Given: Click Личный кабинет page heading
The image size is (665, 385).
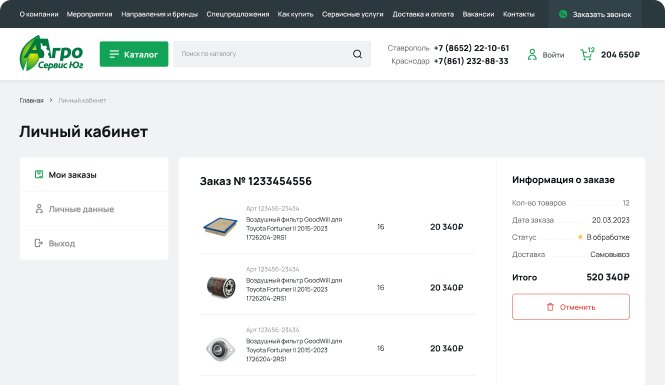Looking at the screenshot, I should point(84,132).
